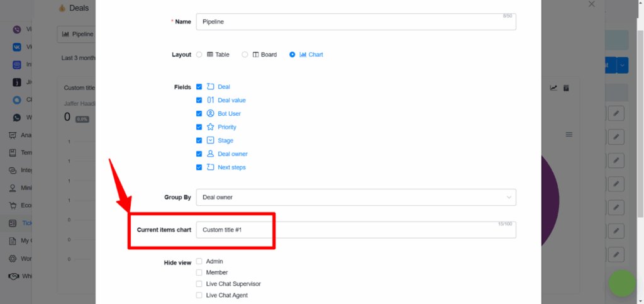644x304 pixels.
Task: Click the green floating chat button
Action: click(622, 284)
